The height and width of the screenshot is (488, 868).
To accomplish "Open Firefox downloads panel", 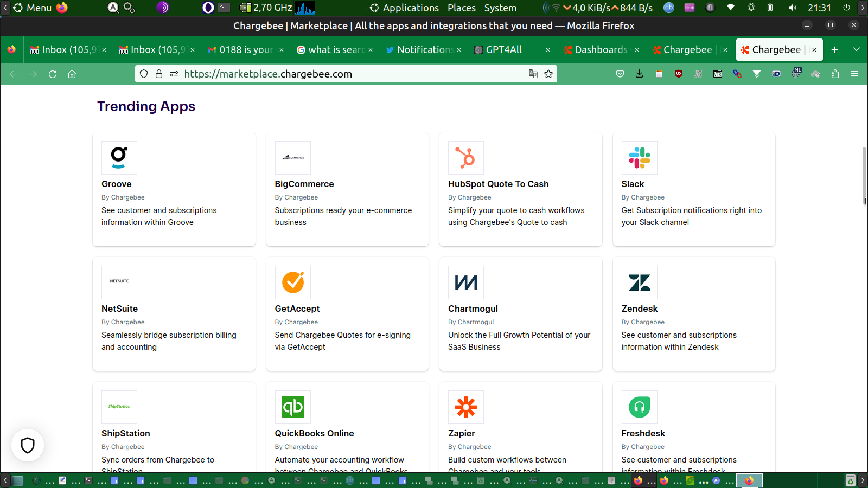I will pyautogui.click(x=640, y=74).
